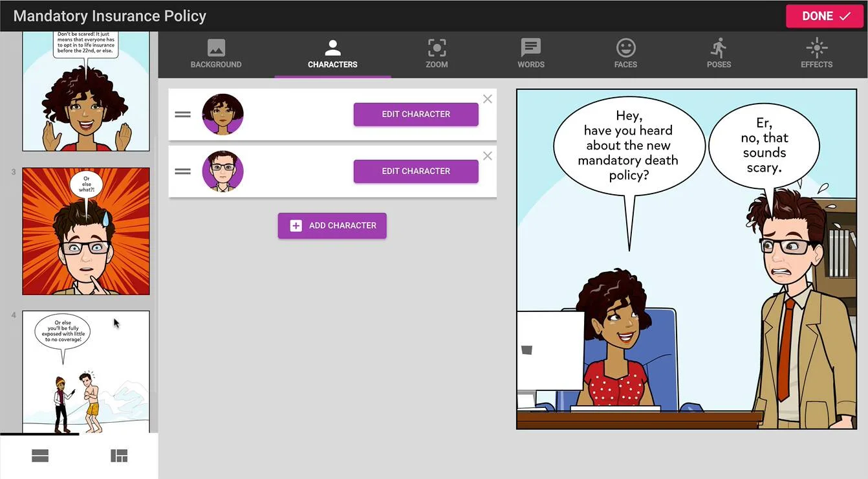Select panel 3 with the orange background

coord(86,231)
